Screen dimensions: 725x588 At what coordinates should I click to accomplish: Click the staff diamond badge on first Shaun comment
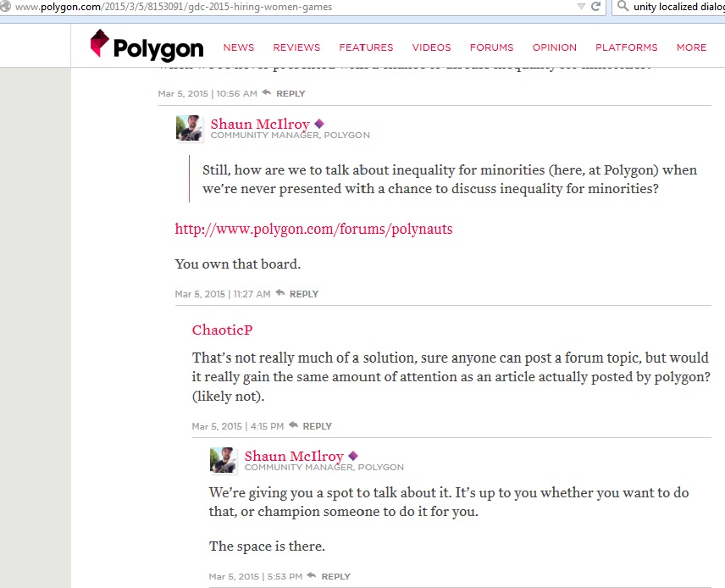point(319,124)
